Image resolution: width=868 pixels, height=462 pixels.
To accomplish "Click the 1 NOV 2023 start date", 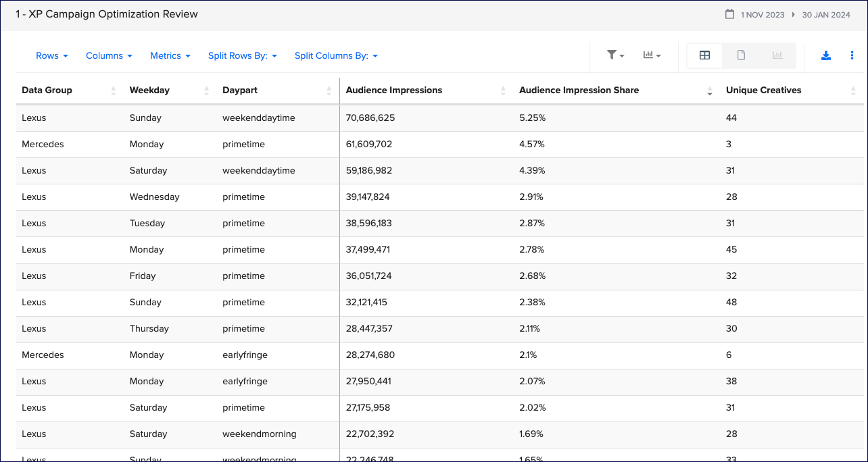I will pos(763,14).
